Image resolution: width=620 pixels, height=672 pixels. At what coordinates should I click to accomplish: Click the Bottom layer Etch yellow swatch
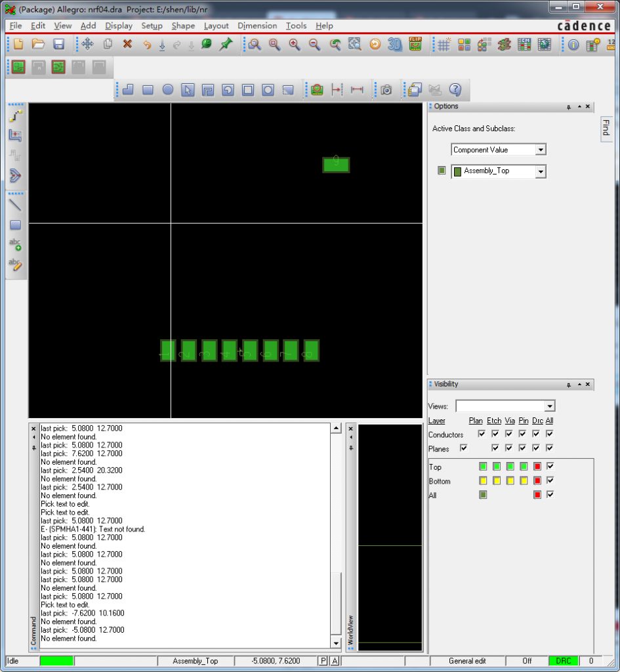pyautogui.click(x=497, y=481)
